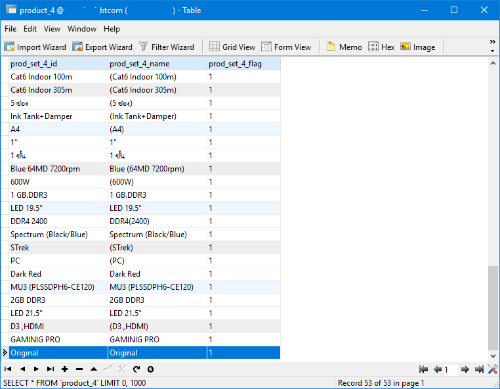Viewport: 500px width, 389px height.
Task: Stop the query with circle button
Action: click(151, 369)
